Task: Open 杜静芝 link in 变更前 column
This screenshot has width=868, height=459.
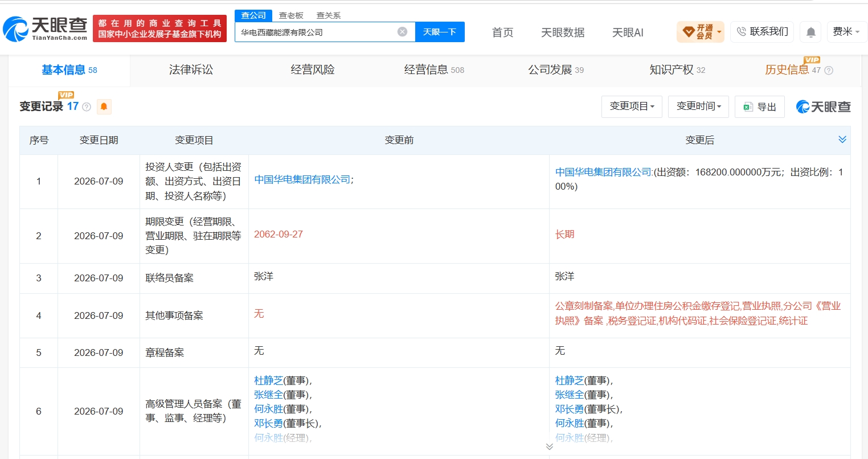Action: (x=268, y=380)
